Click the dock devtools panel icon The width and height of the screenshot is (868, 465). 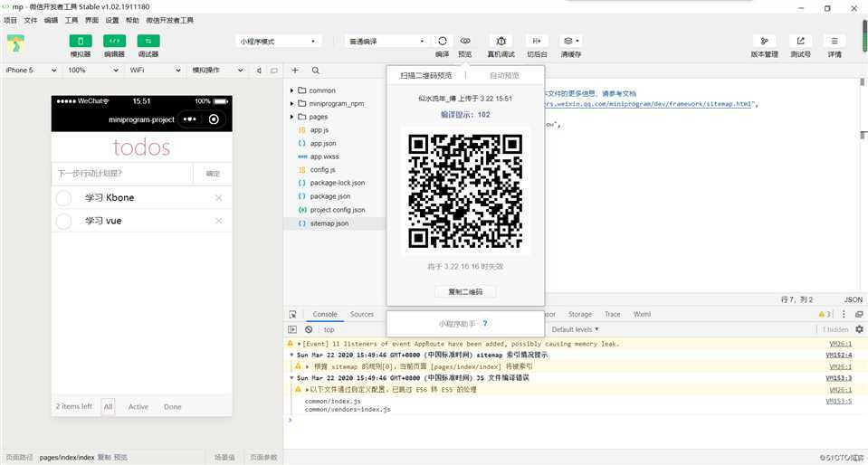859,315
